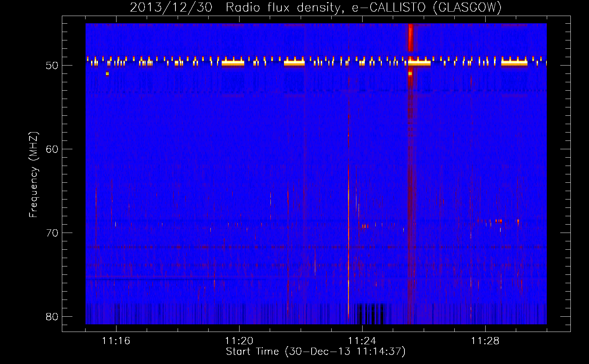Click the 50 frequency tick label
The width and height of the screenshot is (589, 364).
[x=52, y=66]
